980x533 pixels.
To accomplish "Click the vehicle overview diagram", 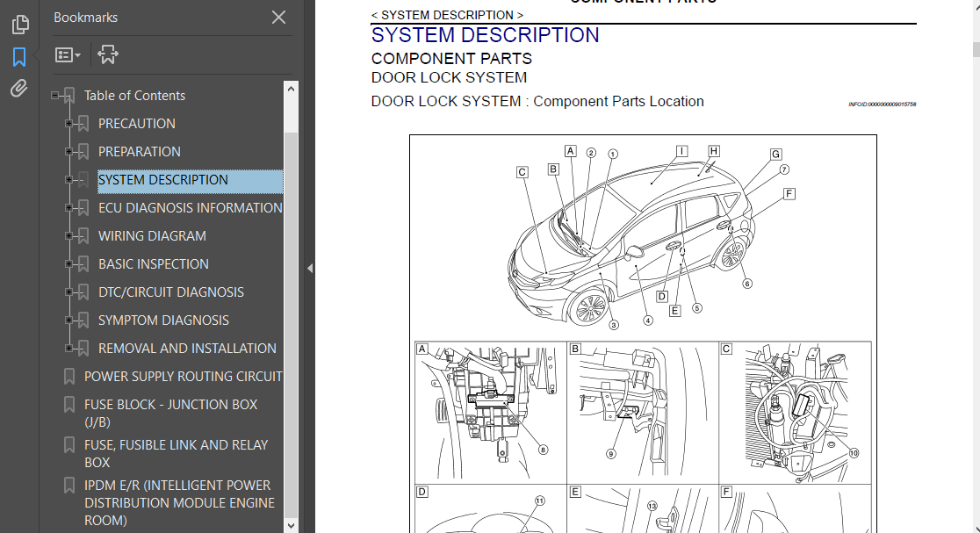I will [x=644, y=237].
